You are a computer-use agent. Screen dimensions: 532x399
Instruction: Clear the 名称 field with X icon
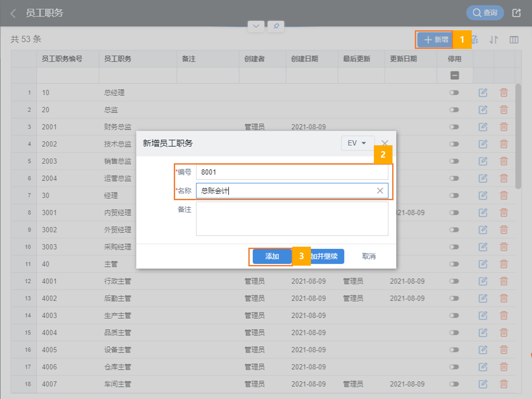pos(380,191)
